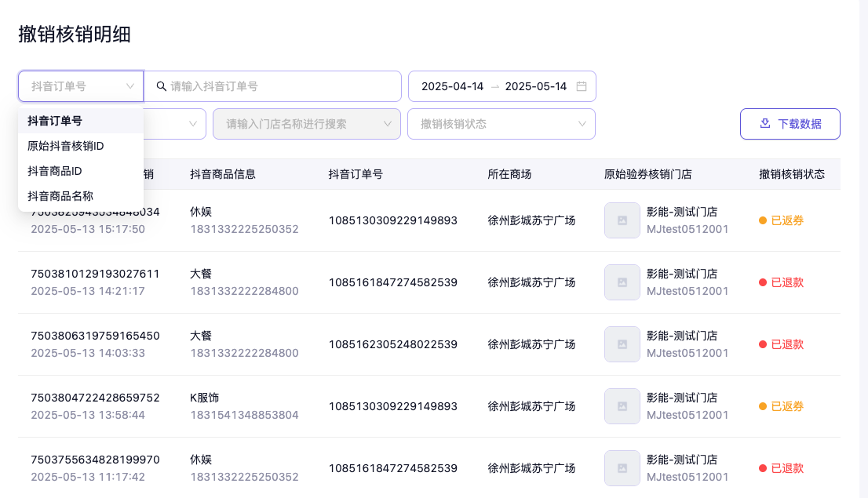Click start date 2025-04-14
The image size is (868, 498).
pos(453,86)
